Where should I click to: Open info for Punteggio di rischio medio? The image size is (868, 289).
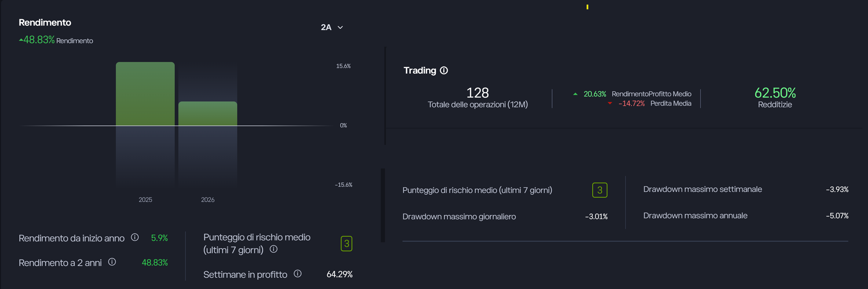(x=274, y=249)
